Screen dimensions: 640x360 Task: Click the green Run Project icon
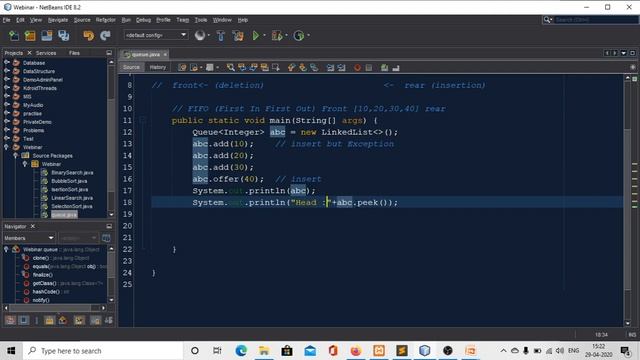[x=256, y=36]
